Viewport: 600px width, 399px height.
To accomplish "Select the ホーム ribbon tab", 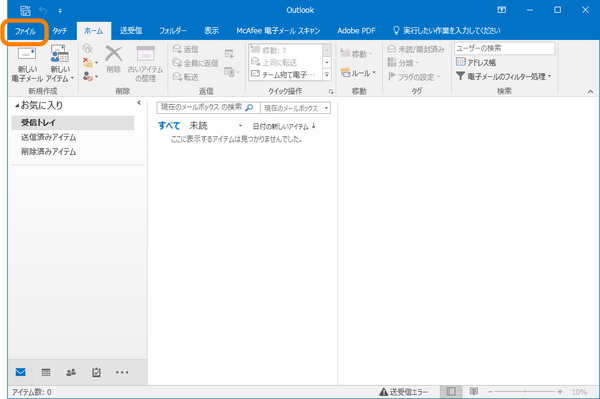I will click(x=94, y=31).
